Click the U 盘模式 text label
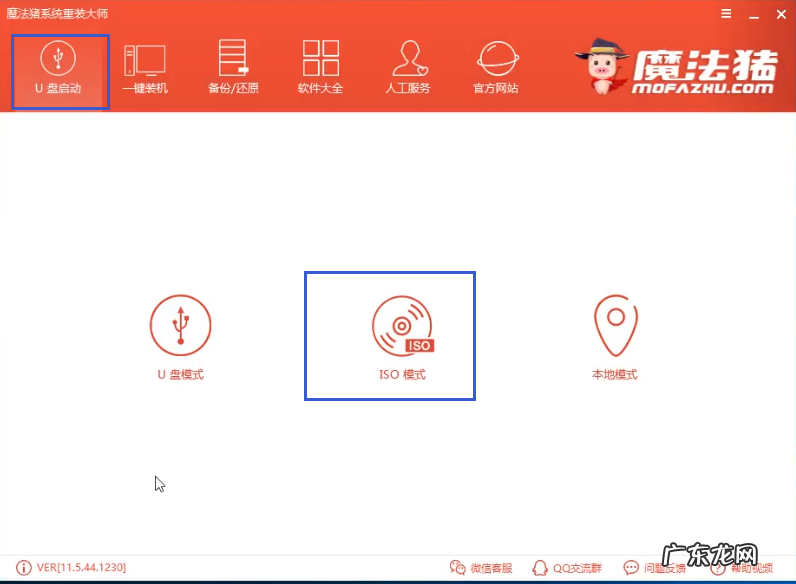 pyautogui.click(x=180, y=375)
